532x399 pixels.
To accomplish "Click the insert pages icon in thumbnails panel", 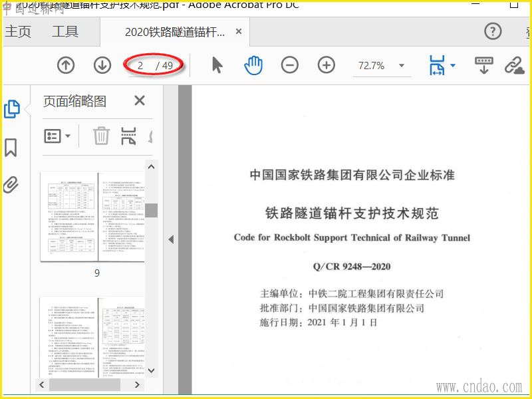I will tap(128, 136).
